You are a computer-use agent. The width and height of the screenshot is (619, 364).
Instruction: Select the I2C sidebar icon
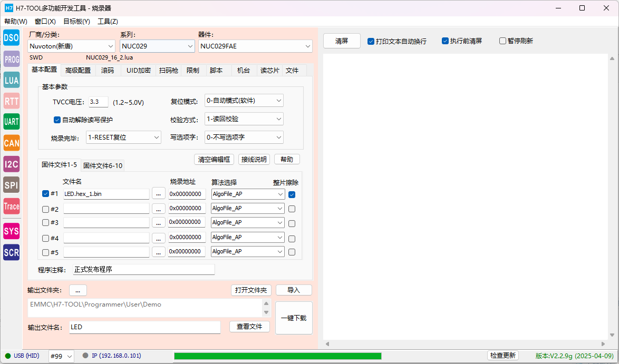[x=12, y=164]
